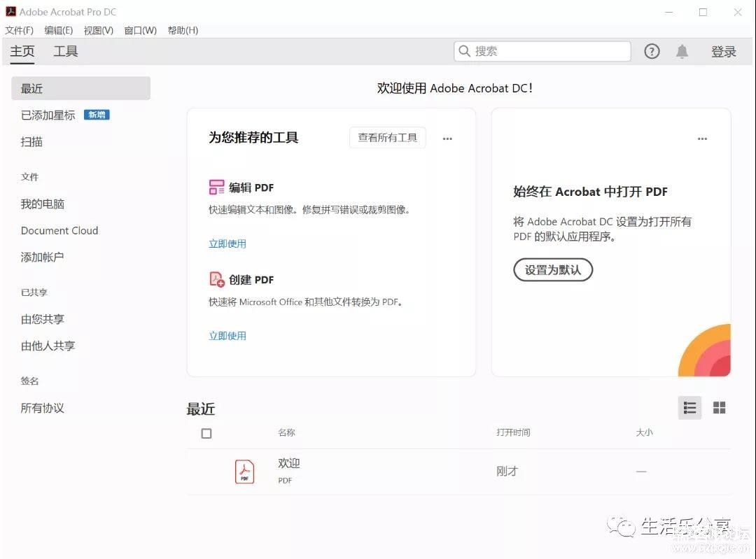Select 由您共享 in the sidebar
The width and height of the screenshot is (756, 559).
[x=43, y=319]
